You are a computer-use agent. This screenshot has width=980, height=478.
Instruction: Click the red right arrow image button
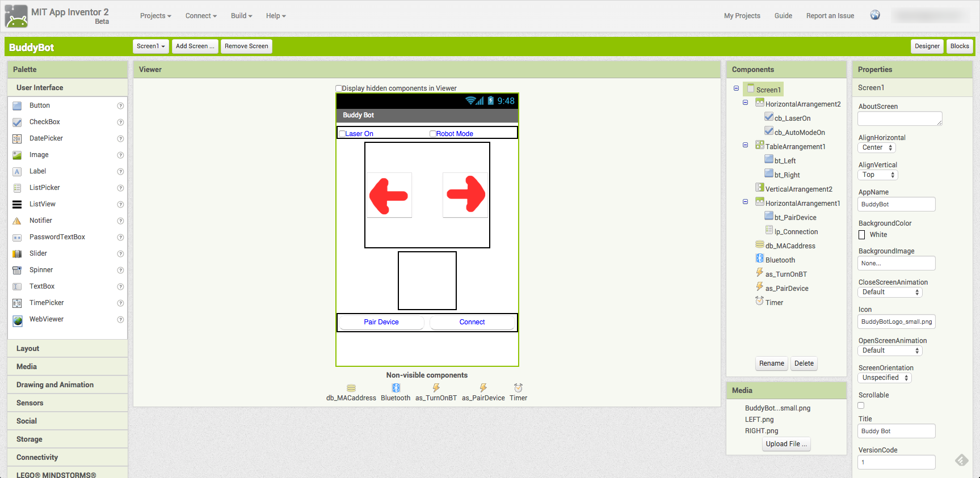(465, 194)
